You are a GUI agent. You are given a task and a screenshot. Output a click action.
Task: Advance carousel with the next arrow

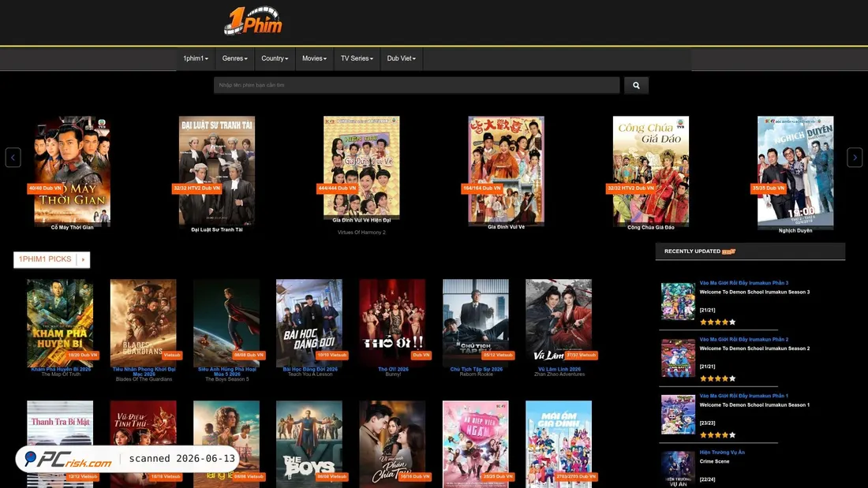coord(854,157)
